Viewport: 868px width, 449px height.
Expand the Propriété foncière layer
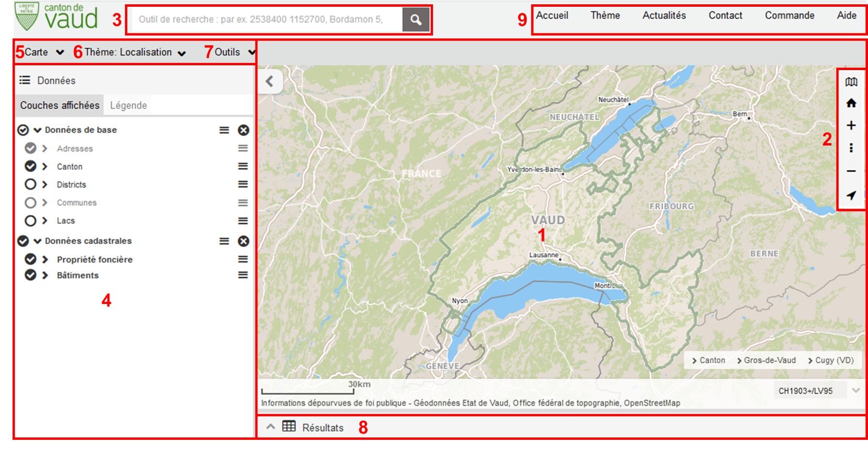coord(45,260)
